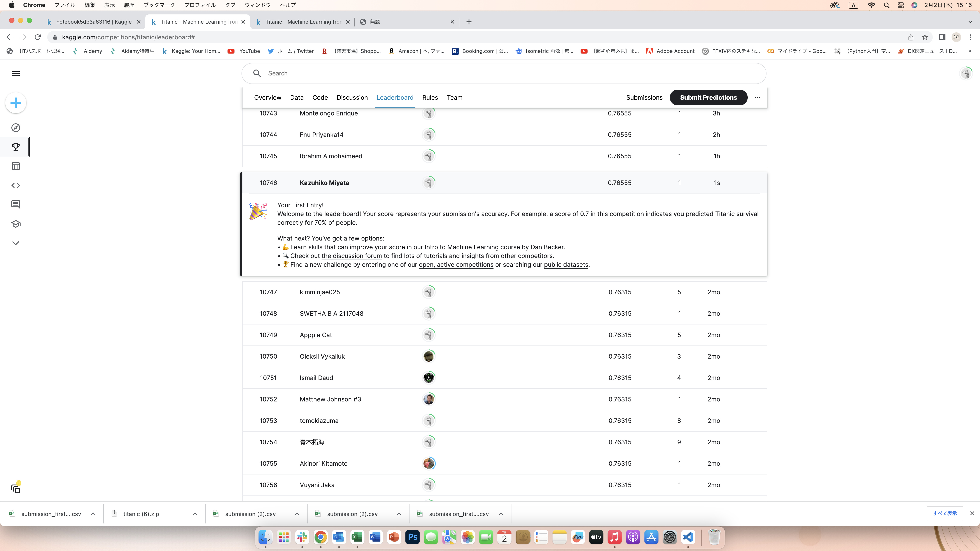Bookmark this page with the star icon
The height and width of the screenshot is (551, 980).
tap(925, 37)
